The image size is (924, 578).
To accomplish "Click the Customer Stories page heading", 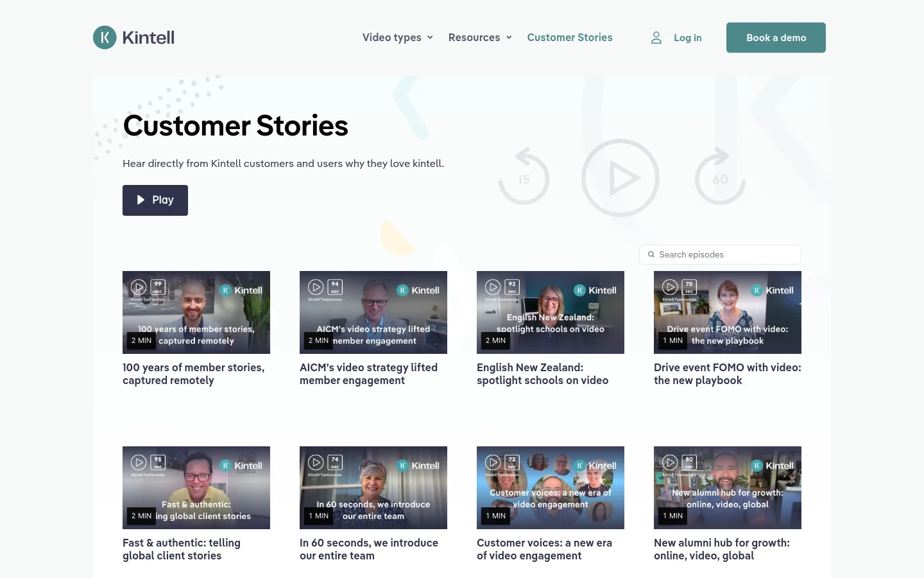I will (x=235, y=126).
